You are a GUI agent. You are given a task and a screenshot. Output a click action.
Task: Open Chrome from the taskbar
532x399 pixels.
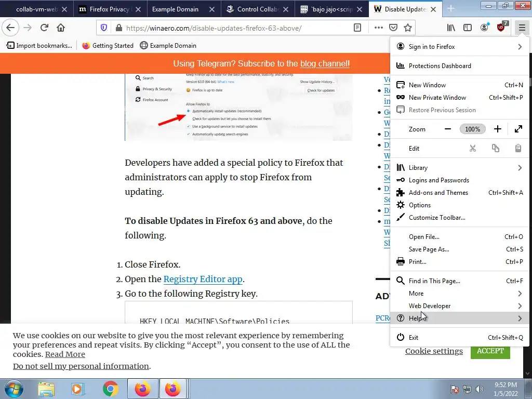coord(110,389)
